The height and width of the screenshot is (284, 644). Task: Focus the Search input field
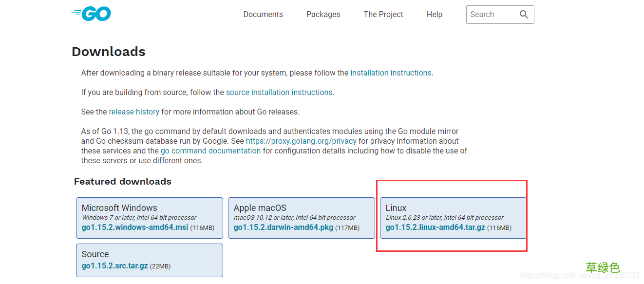coord(490,15)
